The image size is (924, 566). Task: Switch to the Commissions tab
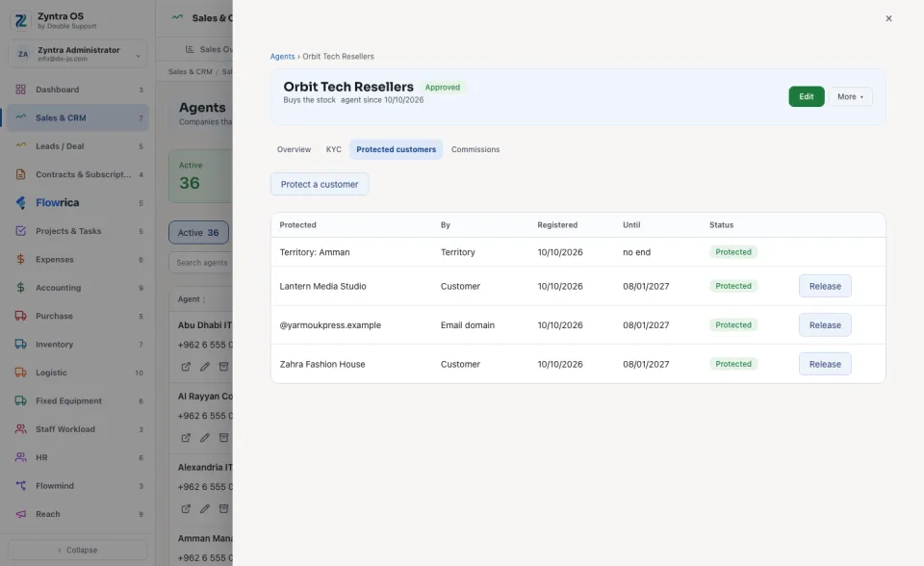pos(475,150)
